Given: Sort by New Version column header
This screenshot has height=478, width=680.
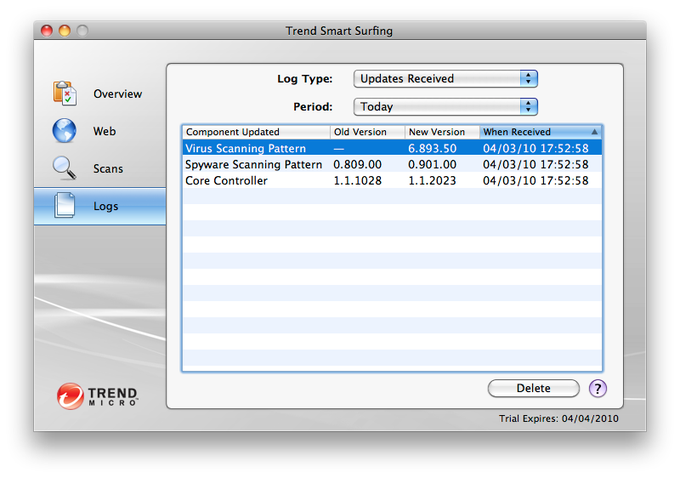Looking at the screenshot, I should [442, 132].
